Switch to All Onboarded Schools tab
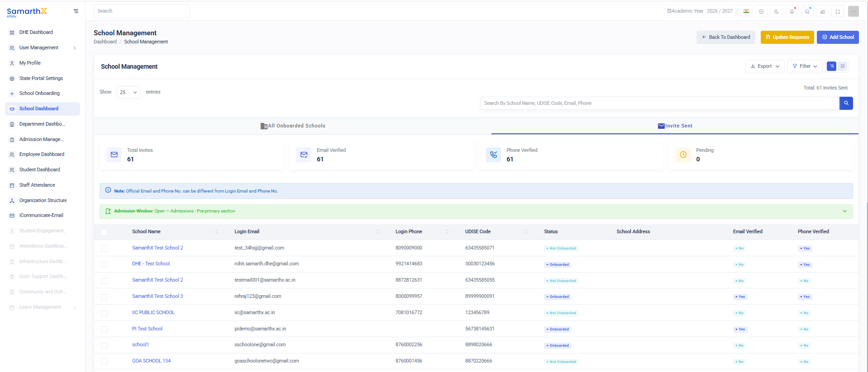The width and height of the screenshot is (868, 372). pos(293,126)
